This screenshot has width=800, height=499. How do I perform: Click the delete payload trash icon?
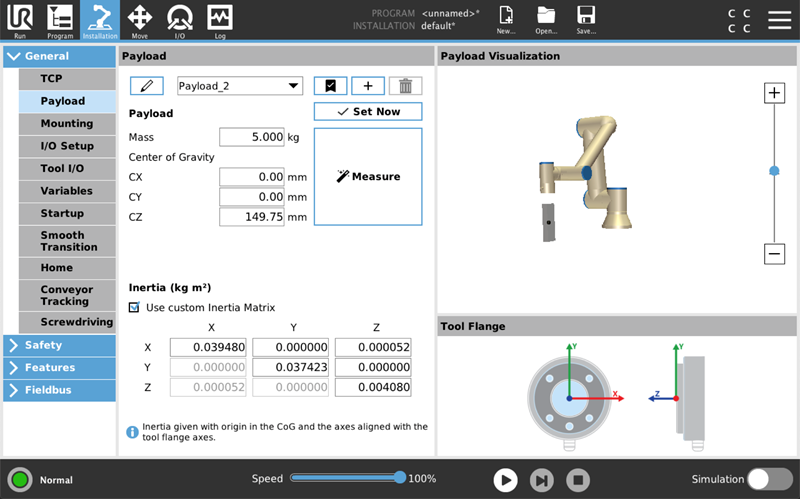405,86
